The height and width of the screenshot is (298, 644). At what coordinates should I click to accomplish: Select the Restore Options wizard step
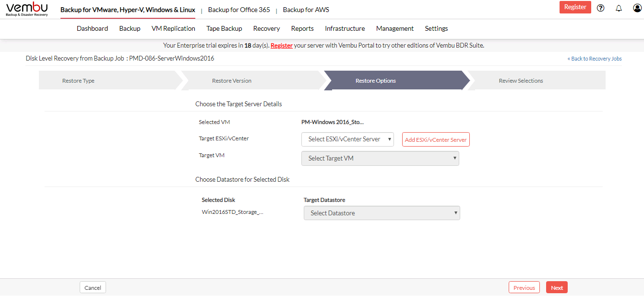click(x=396, y=81)
